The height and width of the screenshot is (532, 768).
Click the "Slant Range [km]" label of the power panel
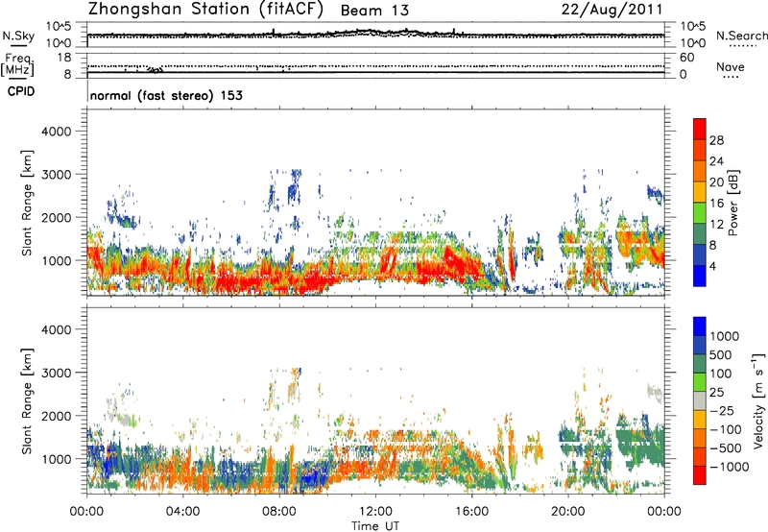pyautogui.click(x=27, y=203)
